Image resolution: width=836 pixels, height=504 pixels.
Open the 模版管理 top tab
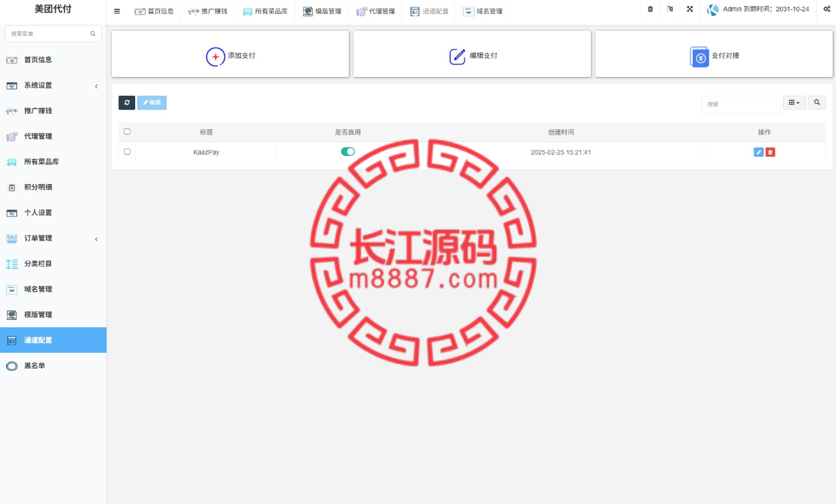[x=322, y=11]
